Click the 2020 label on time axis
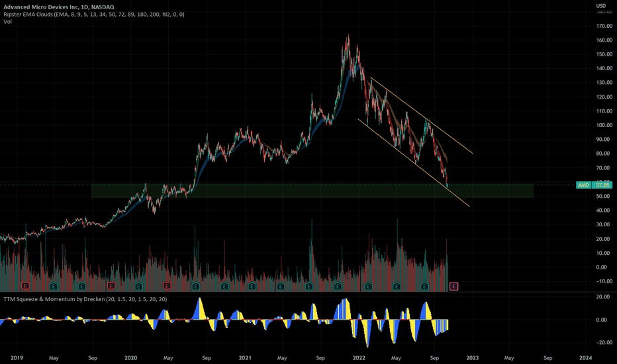This screenshot has width=617, height=364. (x=130, y=357)
